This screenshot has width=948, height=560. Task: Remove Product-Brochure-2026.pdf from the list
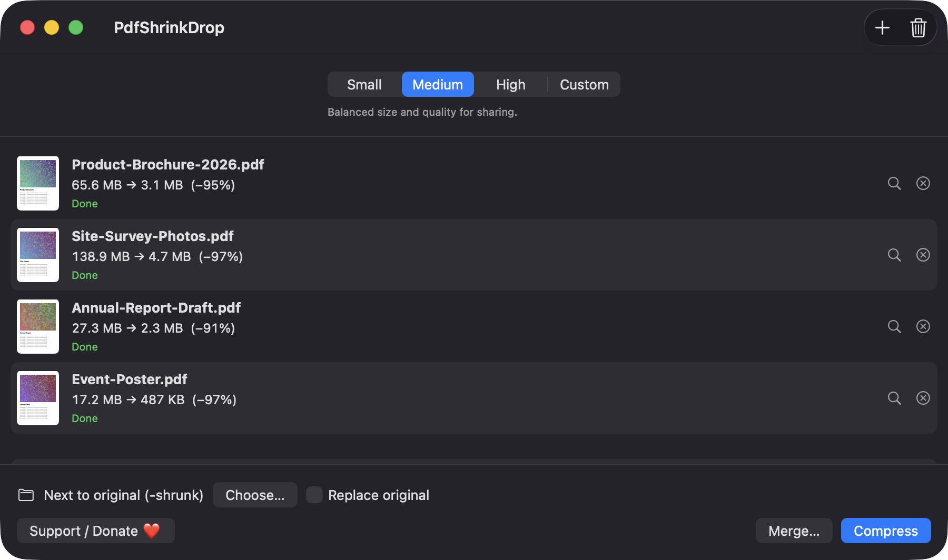pos(923,183)
